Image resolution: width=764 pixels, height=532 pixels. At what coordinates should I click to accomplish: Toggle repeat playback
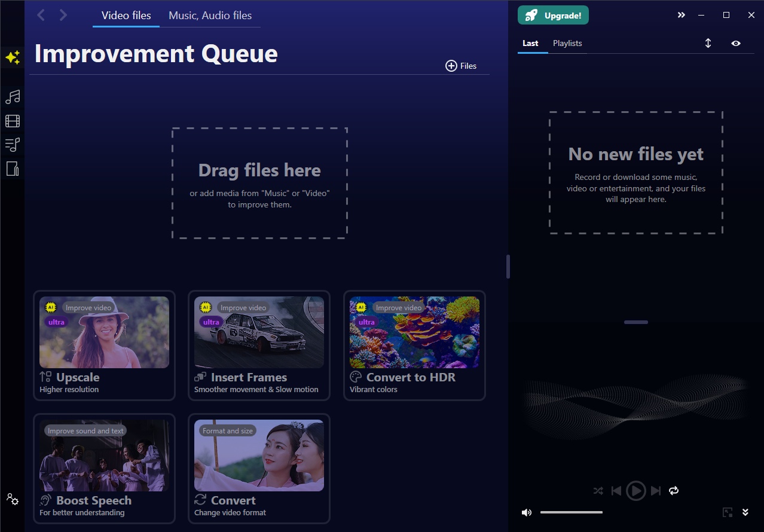pos(674,491)
